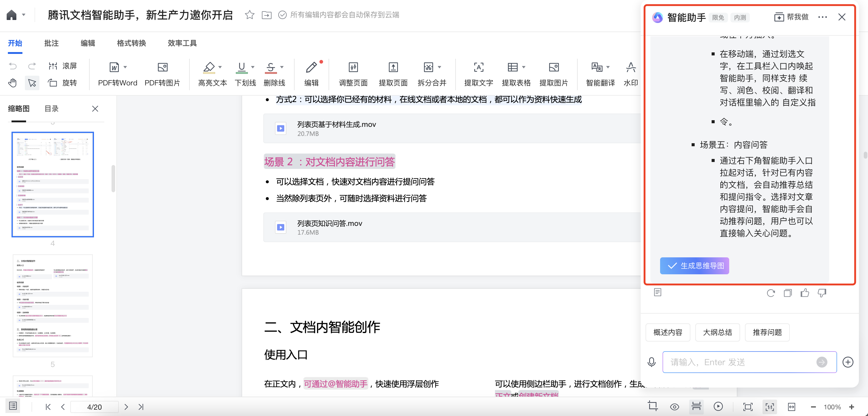Click the microphone voice input icon

(651, 362)
